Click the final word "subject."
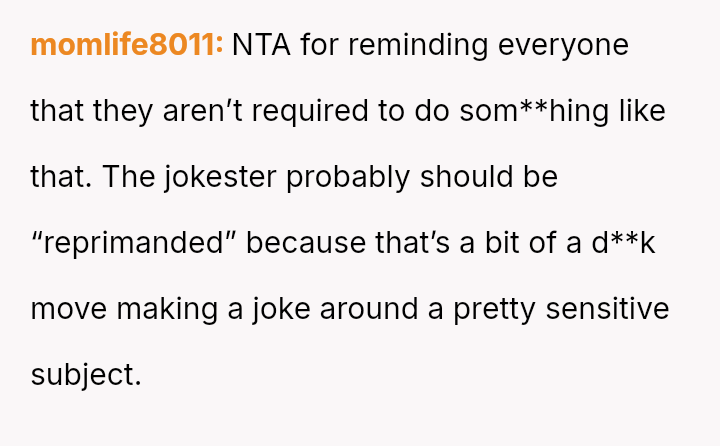 tap(86, 375)
